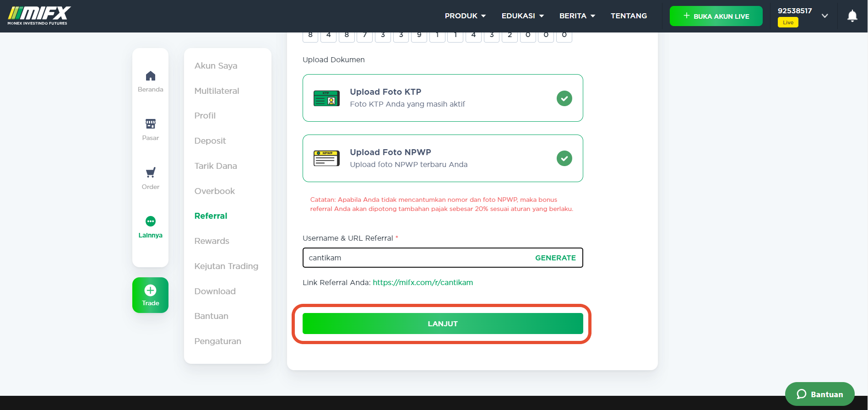Open the Order cart icon

click(x=150, y=173)
